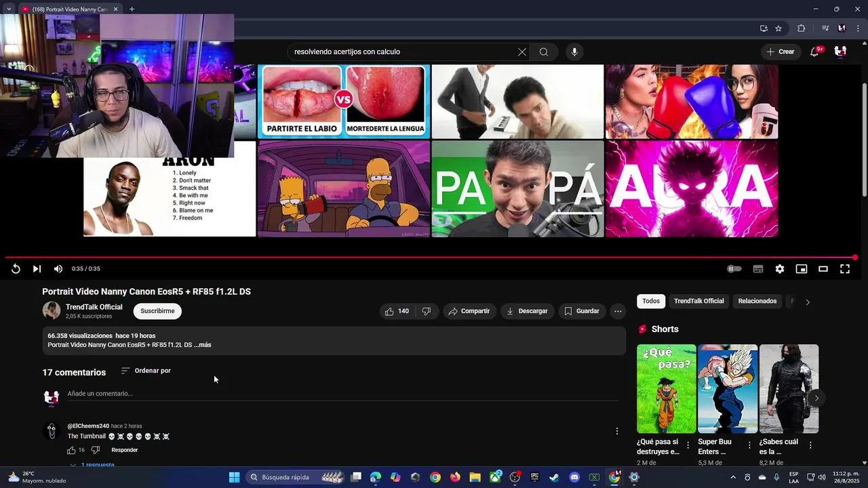Click the install app icon in address bar

pyautogui.click(x=764, y=28)
